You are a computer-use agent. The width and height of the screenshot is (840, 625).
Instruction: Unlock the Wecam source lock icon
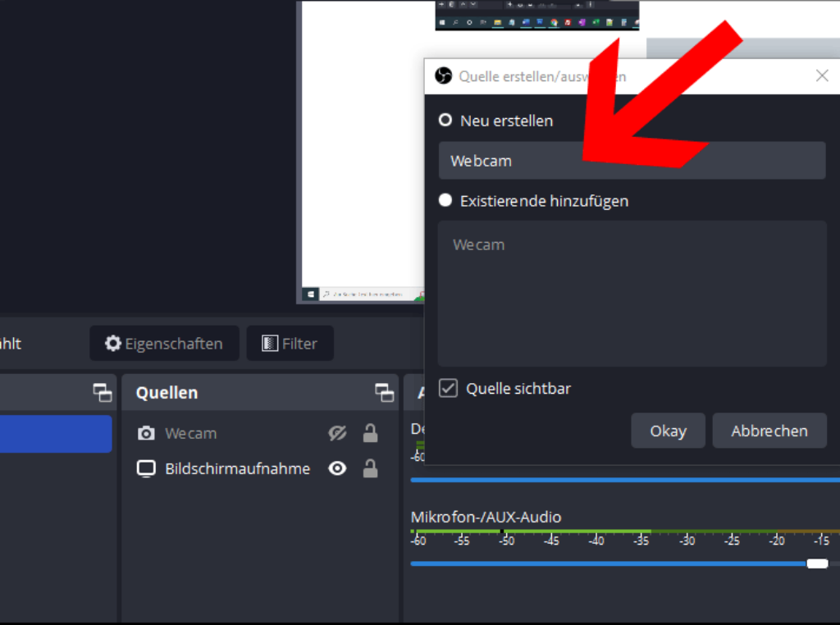(370, 433)
